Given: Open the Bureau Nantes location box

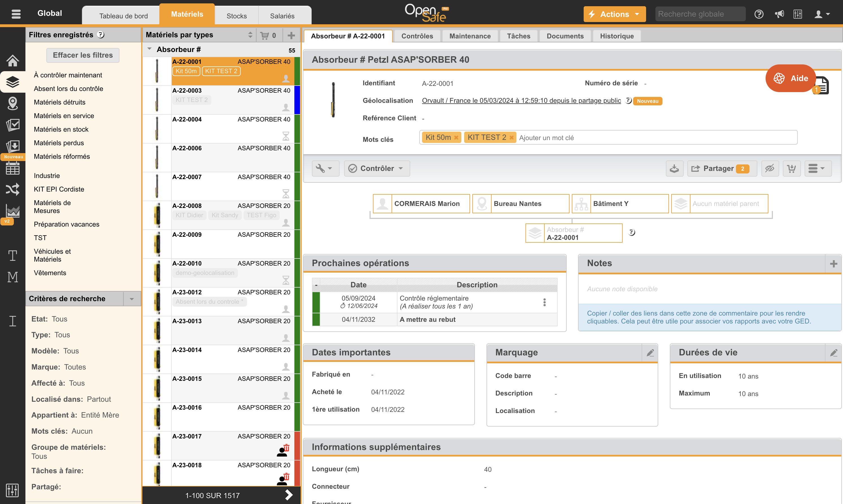Looking at the screenshot, I should (520, 204).
